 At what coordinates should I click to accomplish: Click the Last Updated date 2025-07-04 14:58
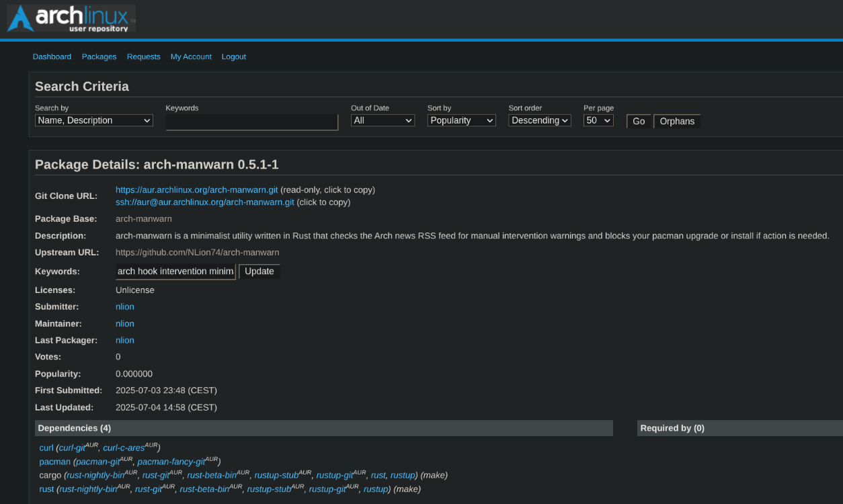[166, 408]
